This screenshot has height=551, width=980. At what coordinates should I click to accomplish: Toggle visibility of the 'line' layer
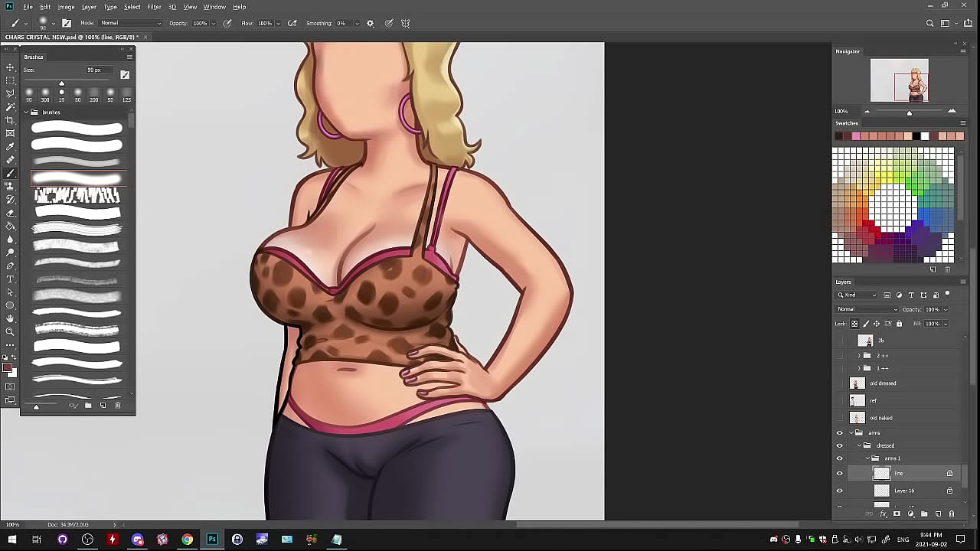coord(839,473)
